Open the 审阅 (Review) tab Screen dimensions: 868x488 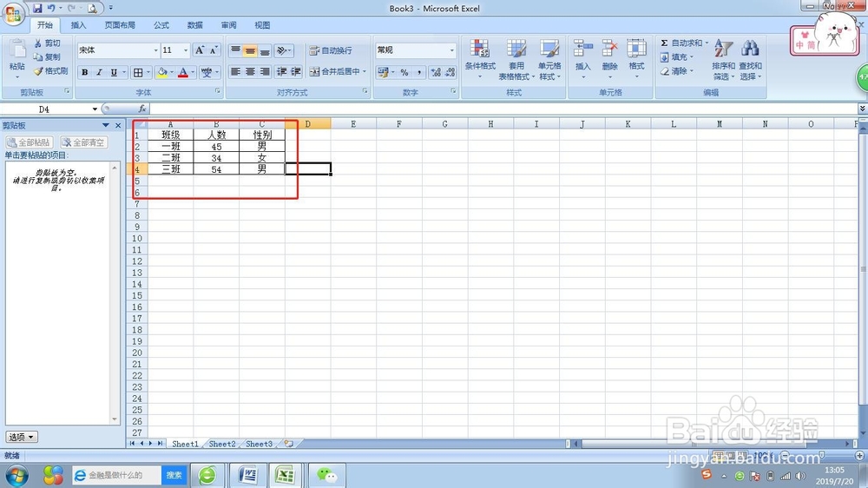pyautogui.click(x=228, y=25)
